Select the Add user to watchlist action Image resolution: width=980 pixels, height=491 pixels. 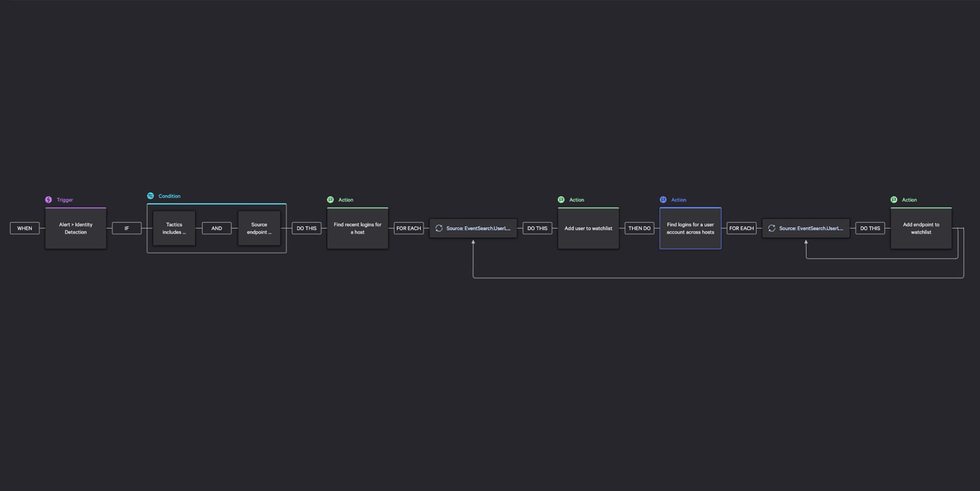click(588, 228)
